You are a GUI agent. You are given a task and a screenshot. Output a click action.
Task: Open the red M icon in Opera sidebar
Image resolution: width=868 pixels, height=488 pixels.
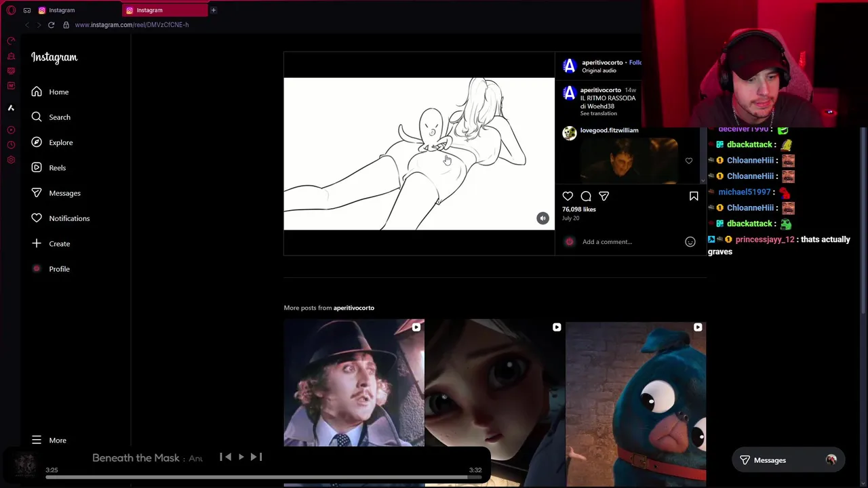click(x=11, y=86)
